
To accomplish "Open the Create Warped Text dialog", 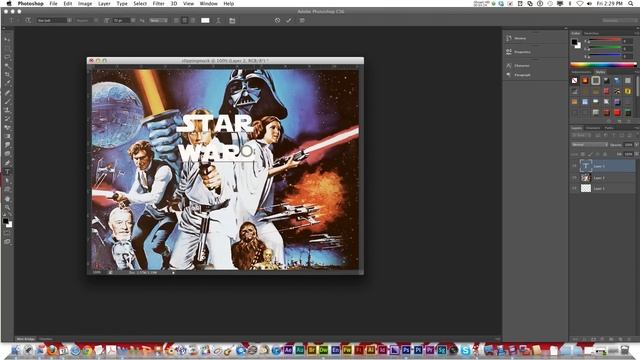I will pyautogui.click(x=218, y=20).
